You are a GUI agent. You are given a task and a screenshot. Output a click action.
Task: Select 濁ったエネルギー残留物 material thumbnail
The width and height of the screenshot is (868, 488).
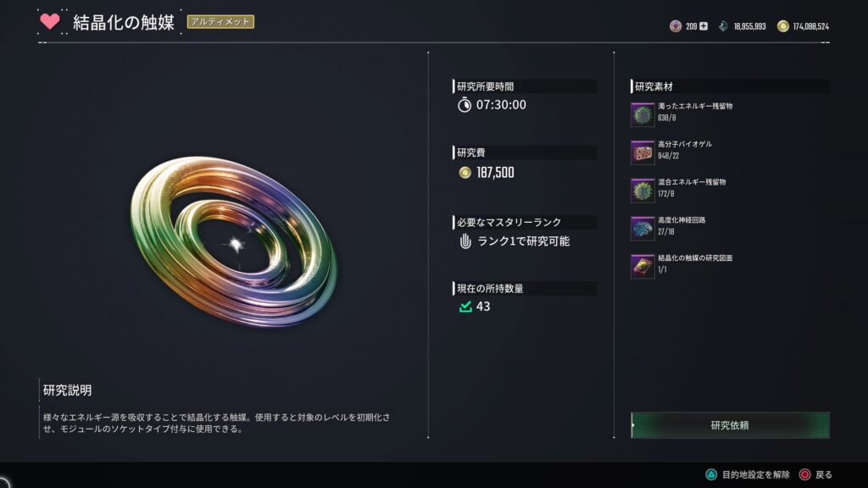tap(643, 114)
